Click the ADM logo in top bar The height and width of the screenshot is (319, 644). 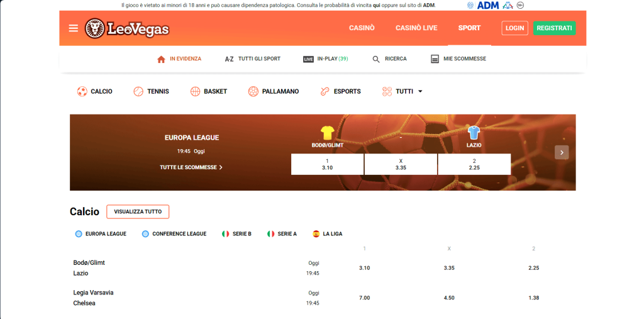coord(488,5)
